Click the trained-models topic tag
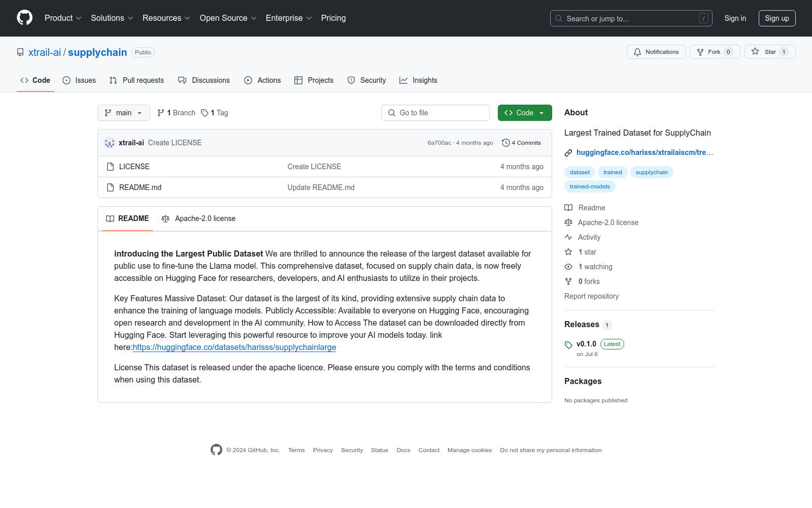 (590, 186)
